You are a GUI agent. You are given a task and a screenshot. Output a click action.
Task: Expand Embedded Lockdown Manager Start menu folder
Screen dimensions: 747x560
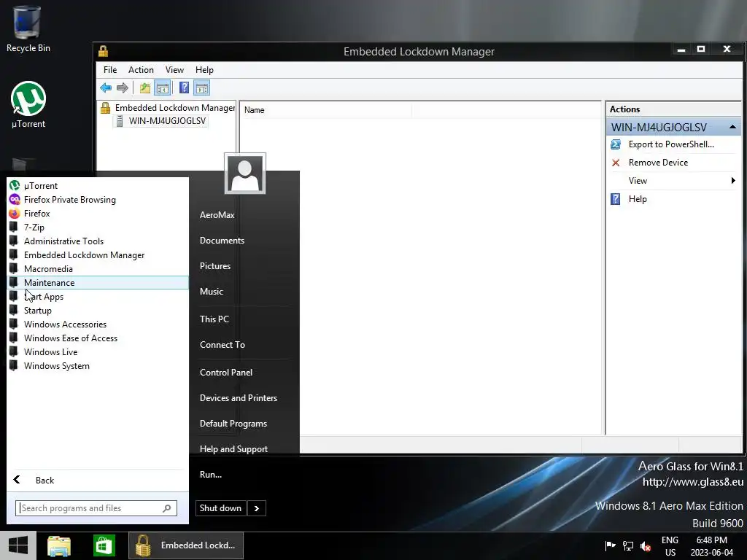click(x=98, y=254)
